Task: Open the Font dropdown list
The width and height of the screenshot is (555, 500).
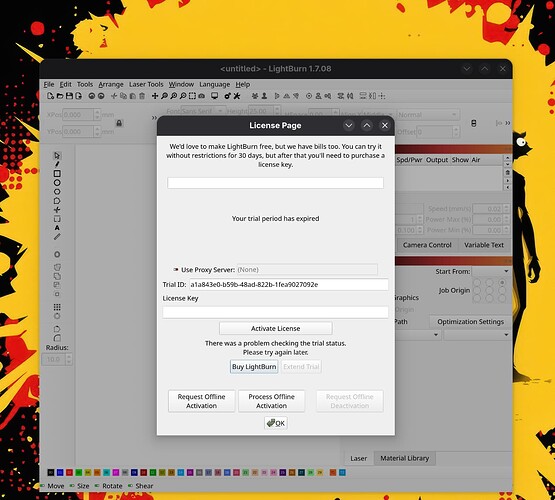Action: pos(203,111)
